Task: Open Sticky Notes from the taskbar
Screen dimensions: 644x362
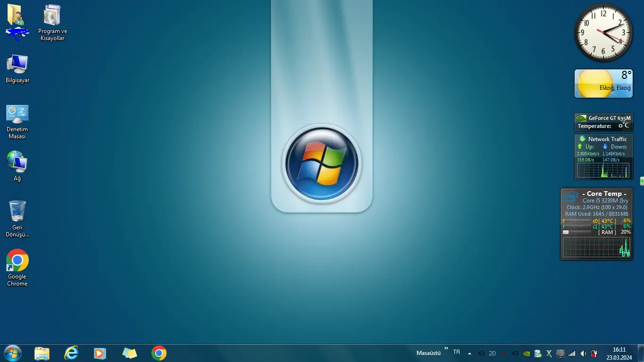Action: pyautogui.click(x=129, y=353)
